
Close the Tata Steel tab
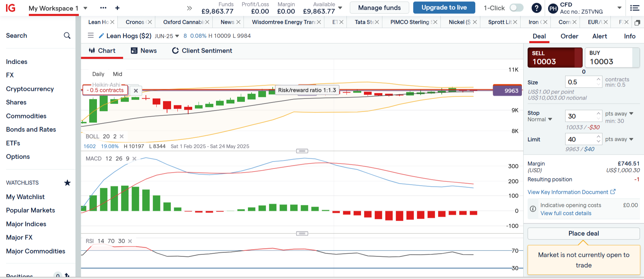point(377,22)
